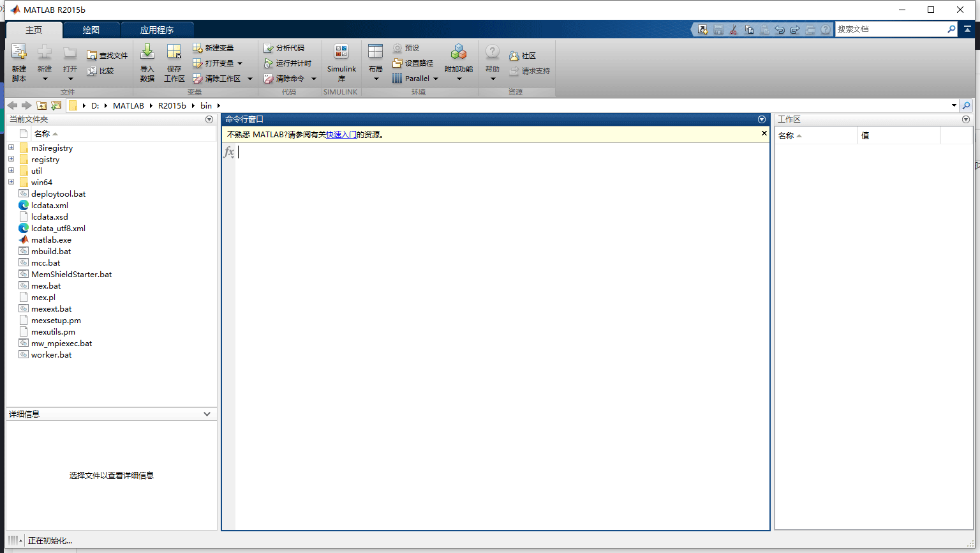Click the save icon in quick access toolbar
This screenshot has width=980, height=553.
(x=718, y=29)
